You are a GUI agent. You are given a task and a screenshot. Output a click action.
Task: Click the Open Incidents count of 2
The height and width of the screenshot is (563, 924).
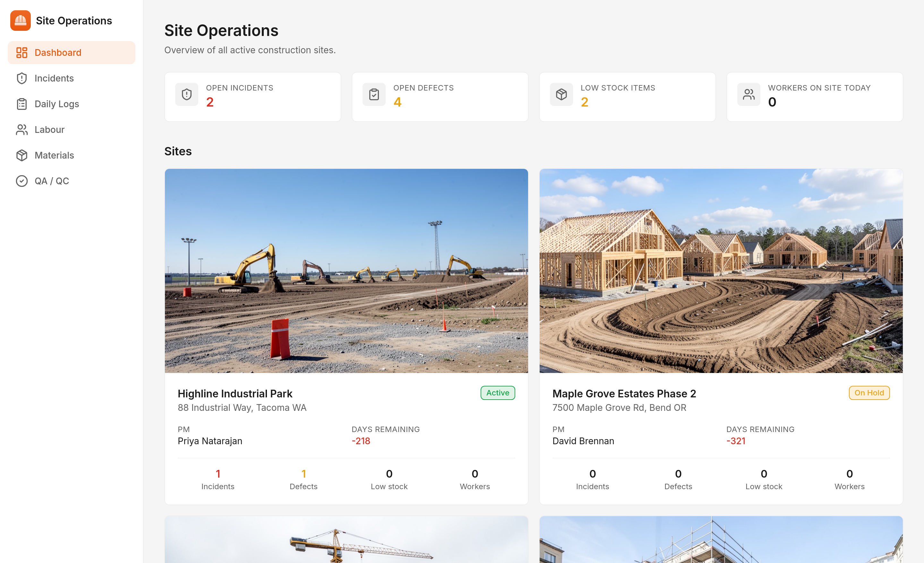tap(210, 102)
